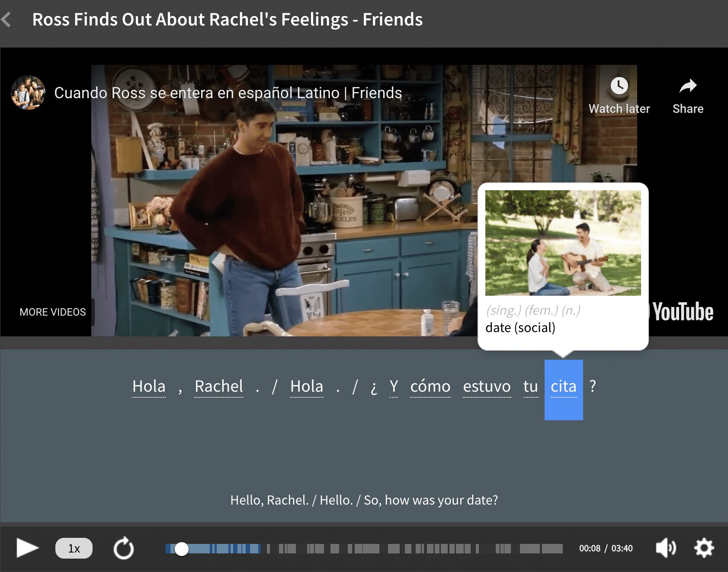Open the MORE VIDEOS panel
Screen dimensions: 728x572
[x=53, y=312]
